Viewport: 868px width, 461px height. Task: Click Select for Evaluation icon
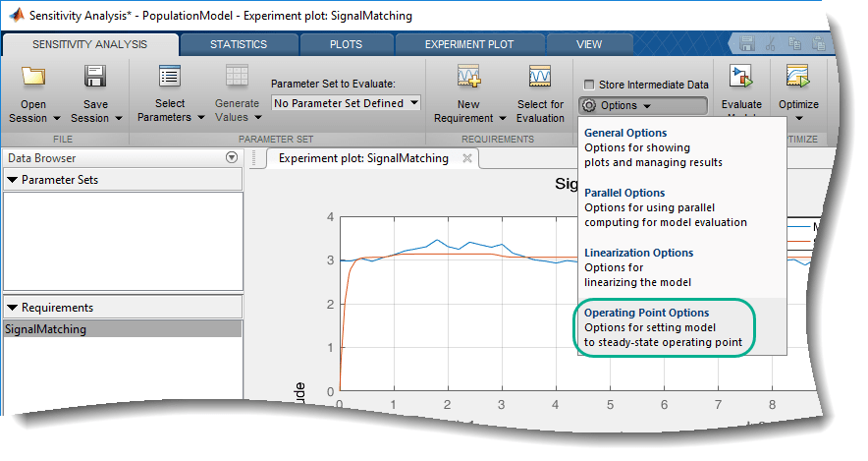pos(540,78)
